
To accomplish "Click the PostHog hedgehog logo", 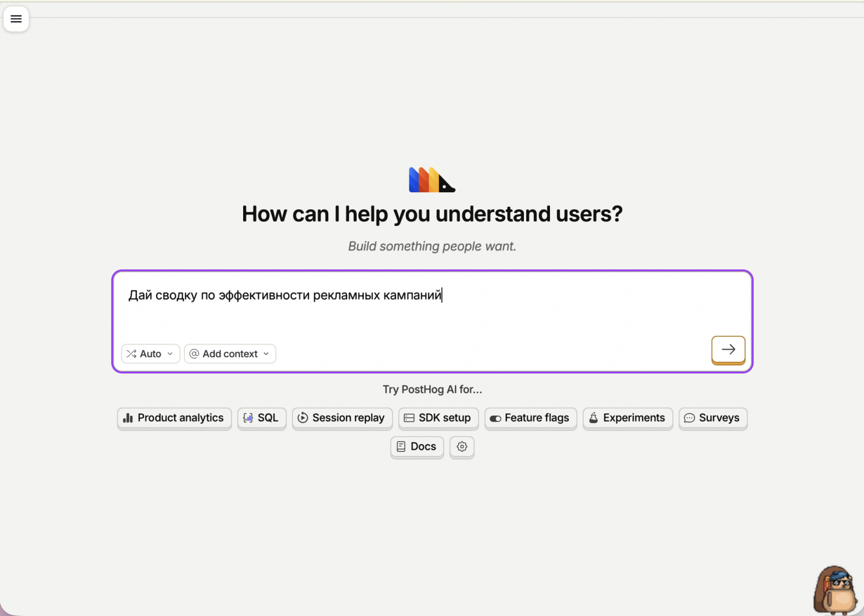I will (x=432, y=179).
